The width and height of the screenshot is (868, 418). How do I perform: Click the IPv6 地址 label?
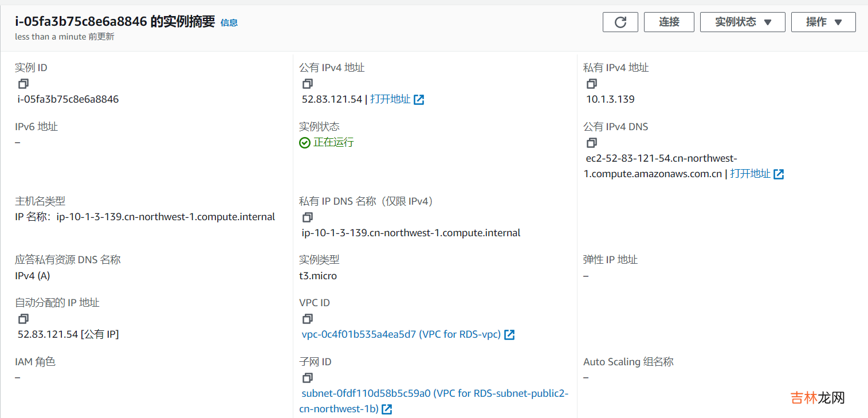[x=36, y=127]
